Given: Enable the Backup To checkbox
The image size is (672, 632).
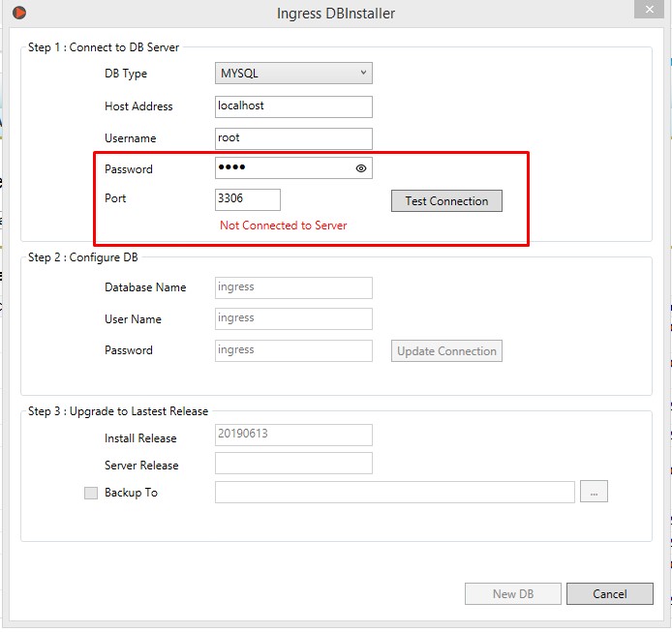Looking at the screenshot, I should 91,493.
